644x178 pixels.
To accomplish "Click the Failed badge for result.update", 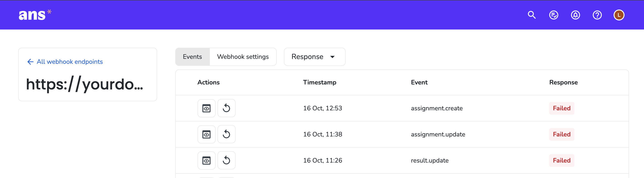I will 561,160.
